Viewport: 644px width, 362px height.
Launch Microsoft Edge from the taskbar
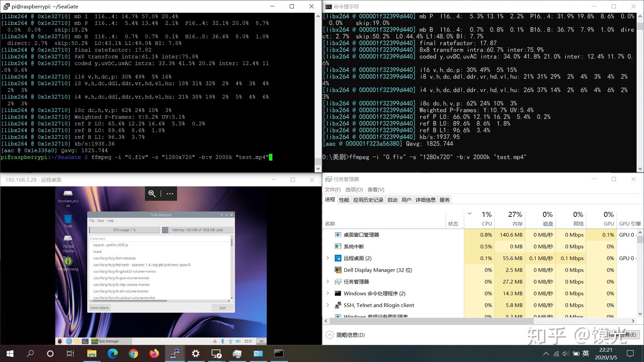pyautogui.click(x=112, y=354)
